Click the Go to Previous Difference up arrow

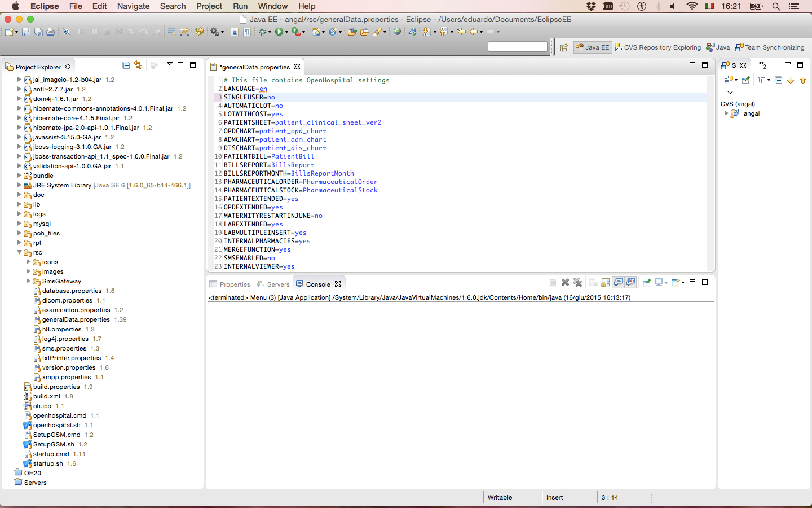pyautogui.click(x=803, y=80)
